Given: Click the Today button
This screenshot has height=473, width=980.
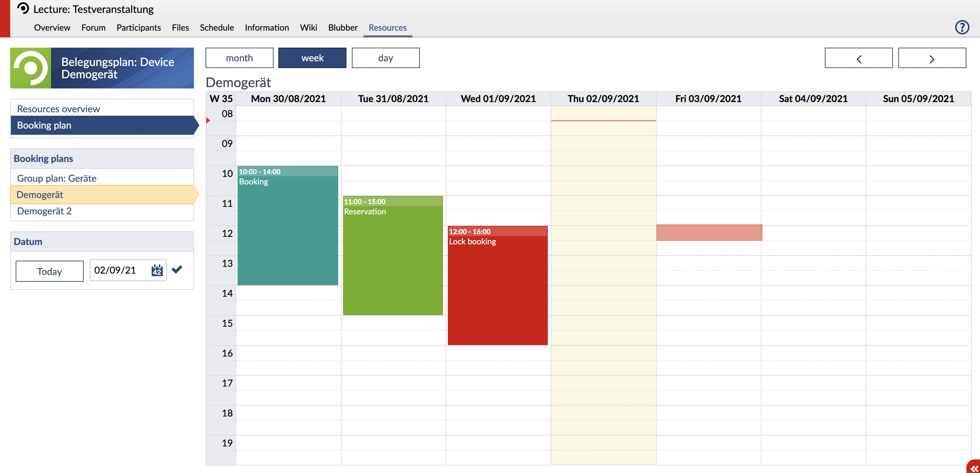Looking at the screenshot, I should coord(49,271).
